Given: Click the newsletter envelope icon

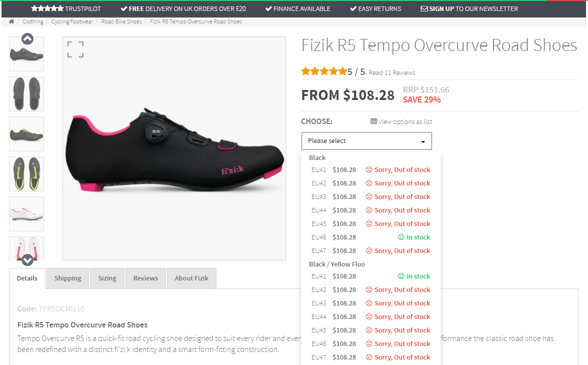Looking at the screenshot, I should pos(424,8).
